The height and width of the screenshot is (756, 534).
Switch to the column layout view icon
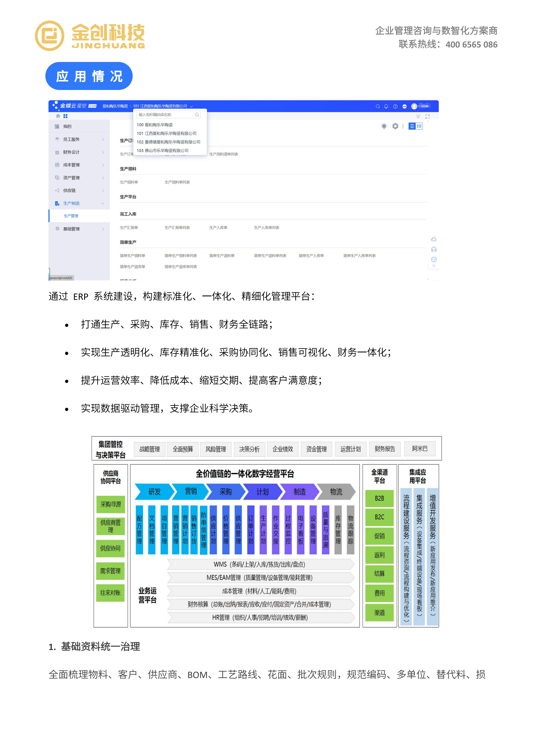(x=419, y=126)
